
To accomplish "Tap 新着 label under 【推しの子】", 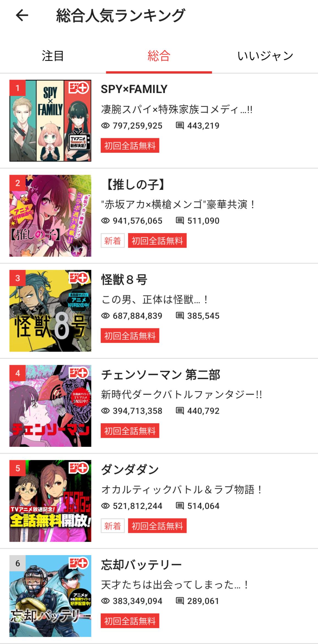I will click(112, 241).
